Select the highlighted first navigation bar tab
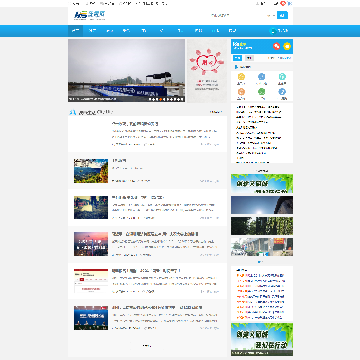Image resolution: width=360 pixels, height=360 pixels. pos(76,31)
